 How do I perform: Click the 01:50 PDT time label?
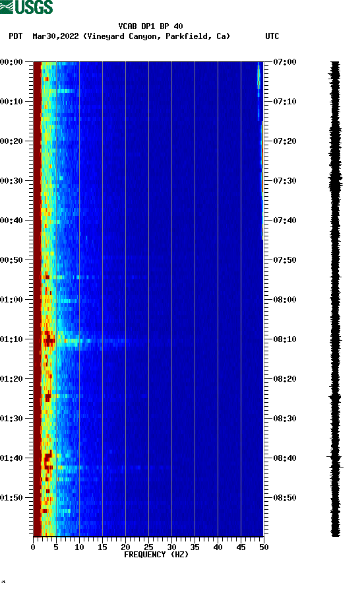[12, 498]
